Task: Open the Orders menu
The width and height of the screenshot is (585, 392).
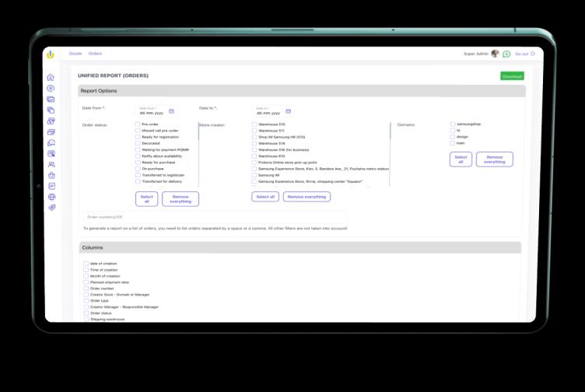Action: pyautogui.click(x=95, y=54)
